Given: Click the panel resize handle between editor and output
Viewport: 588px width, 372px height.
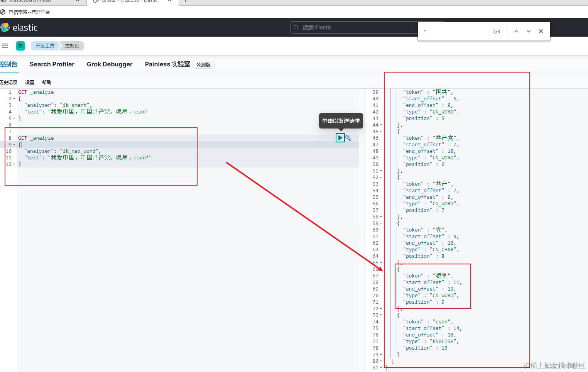Looking at the screenshot, I should coord(362,233).
